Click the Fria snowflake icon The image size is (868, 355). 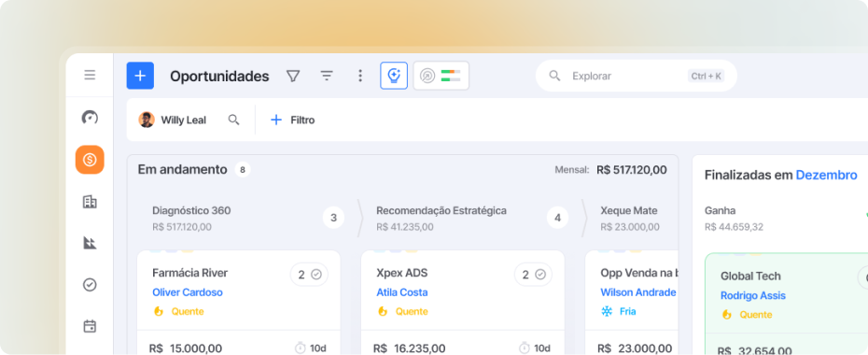(607, 311)
